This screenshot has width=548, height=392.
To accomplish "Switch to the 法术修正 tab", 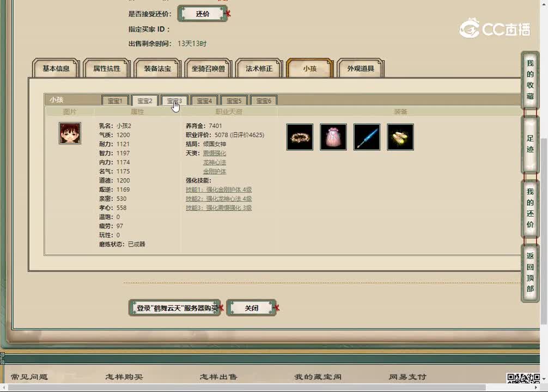I will tap(259, 69).
